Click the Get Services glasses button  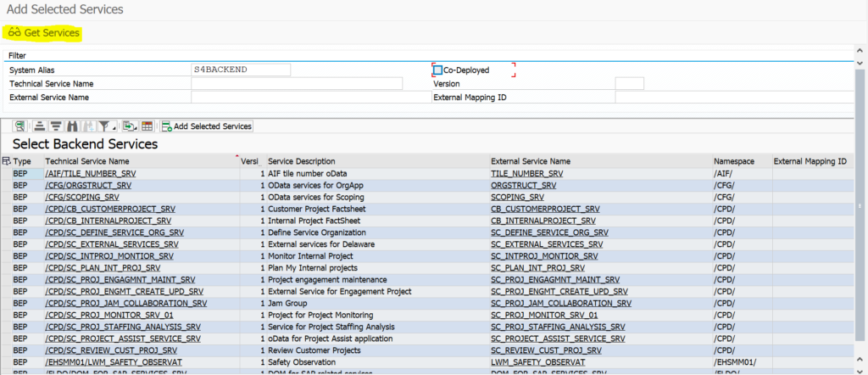tap(44, 33)
